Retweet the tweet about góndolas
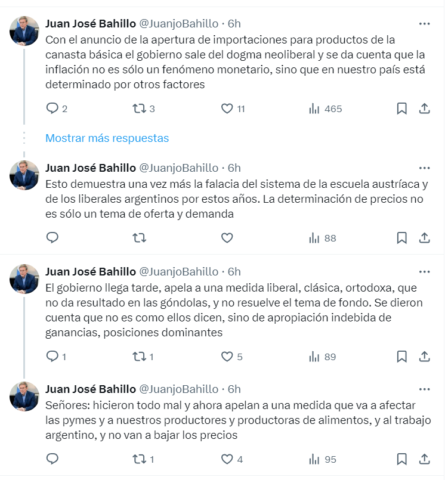 [138, 357]
